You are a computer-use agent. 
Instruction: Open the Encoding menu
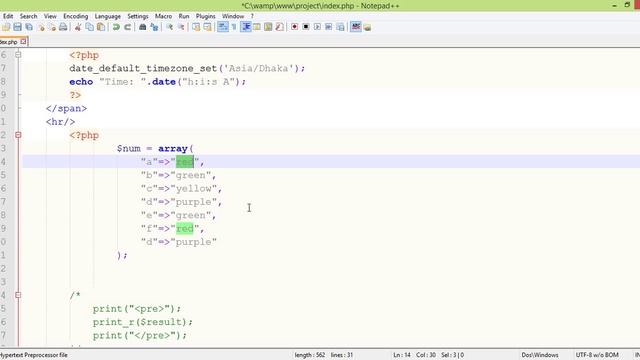point(76,16)
